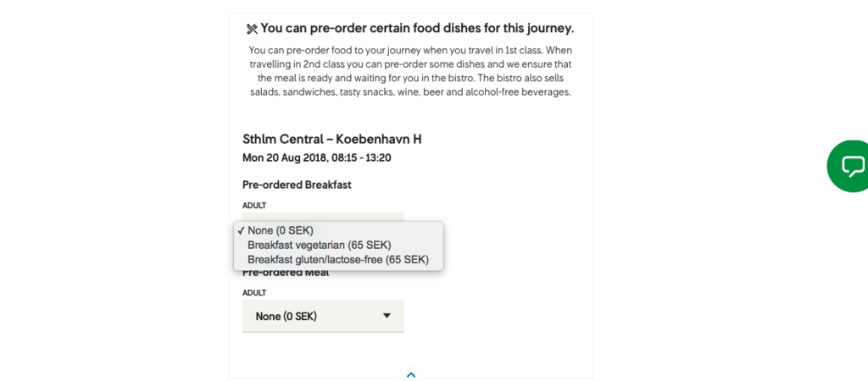This screenshot has width=868, height=381.
Task: Open the green chat bubble icon
Action: point(851,166)
